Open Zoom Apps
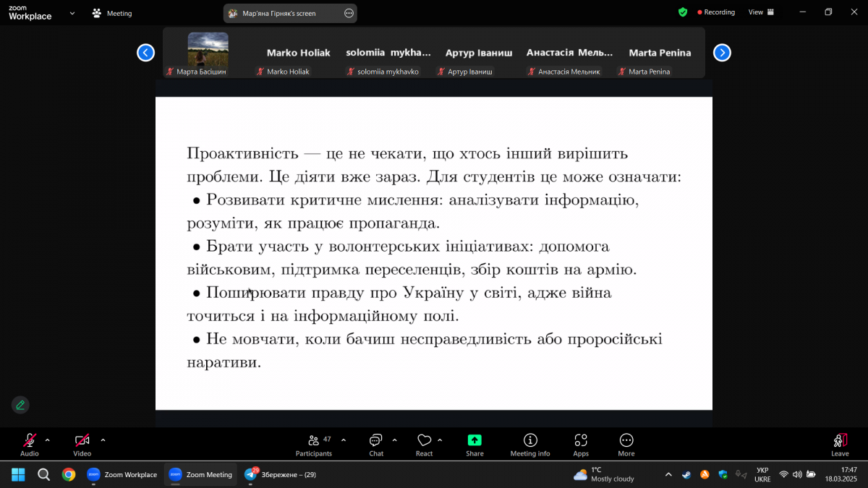The height and width of the screenshot is (488, 868). [581, 444]
